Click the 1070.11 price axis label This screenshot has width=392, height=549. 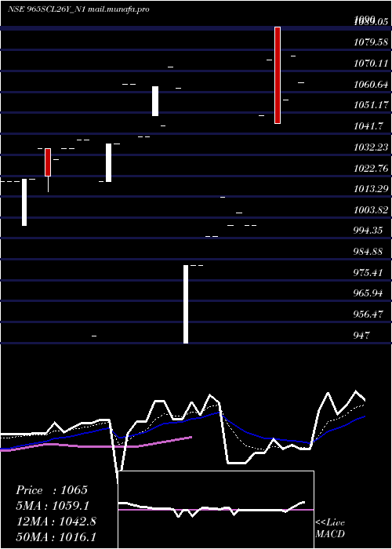point(371,64)
